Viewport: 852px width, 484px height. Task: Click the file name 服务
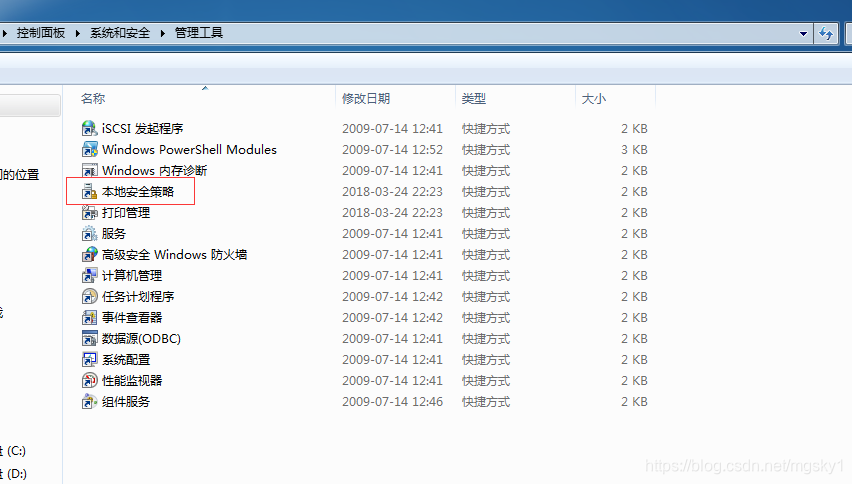click(114, 234)
